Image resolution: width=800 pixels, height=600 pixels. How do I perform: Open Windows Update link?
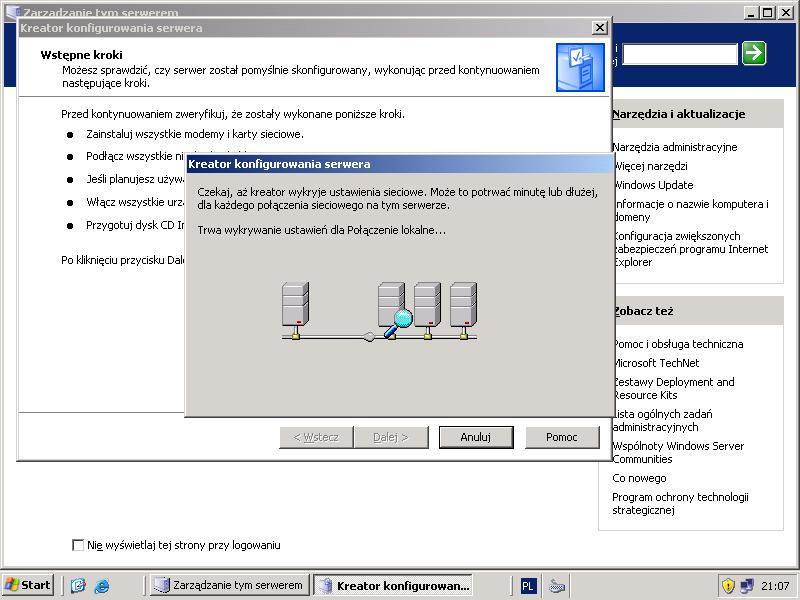[x=653, y=185]
